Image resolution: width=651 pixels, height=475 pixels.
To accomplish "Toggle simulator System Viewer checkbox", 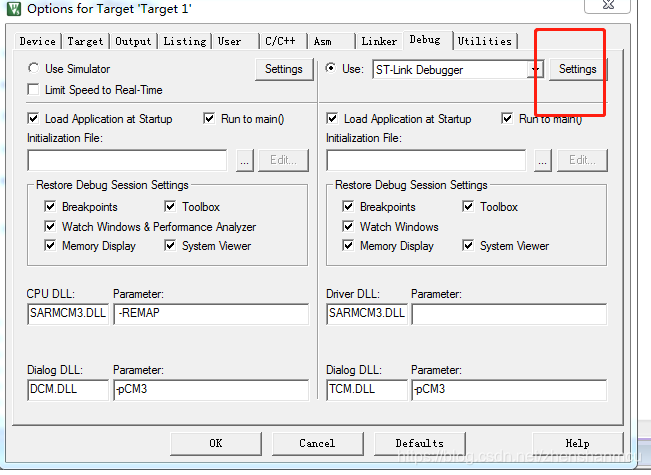I will 170,245.
